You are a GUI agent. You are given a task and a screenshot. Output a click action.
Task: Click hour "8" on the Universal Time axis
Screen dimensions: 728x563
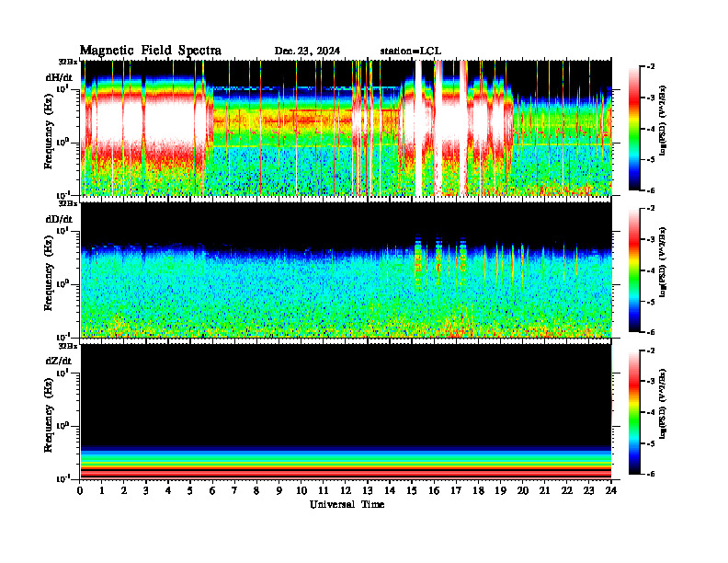256,491
